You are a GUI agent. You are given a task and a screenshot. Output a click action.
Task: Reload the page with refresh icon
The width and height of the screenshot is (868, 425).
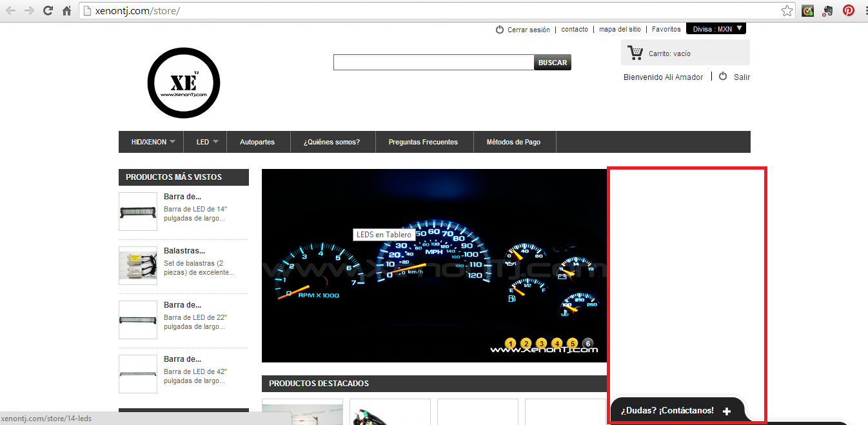(48, 11)
